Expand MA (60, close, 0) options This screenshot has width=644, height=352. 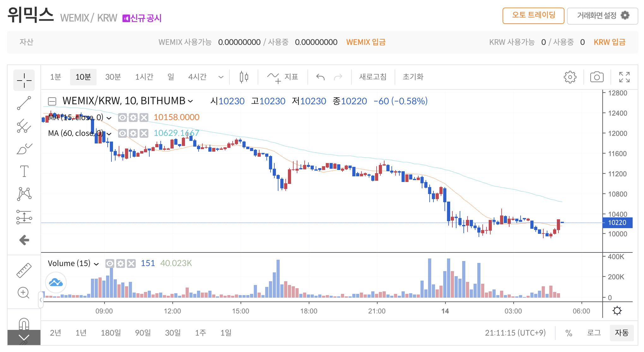tap(109, 134)
